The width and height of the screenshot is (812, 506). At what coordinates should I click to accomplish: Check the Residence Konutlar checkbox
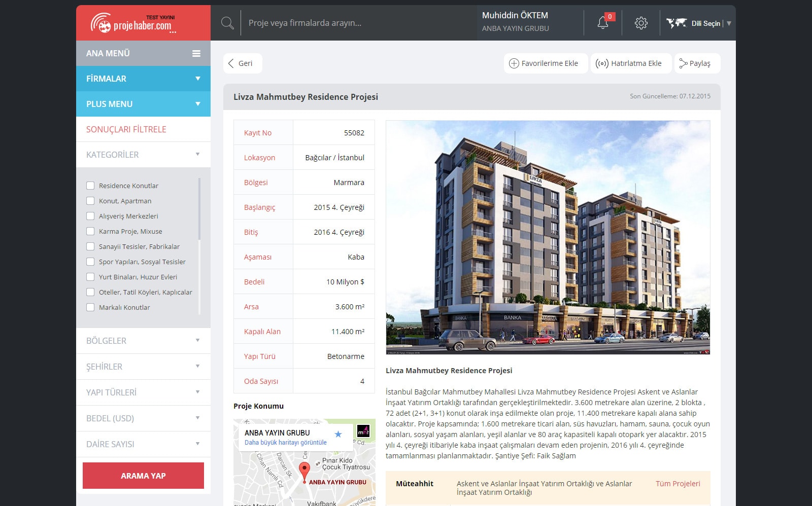coord(90,186)
